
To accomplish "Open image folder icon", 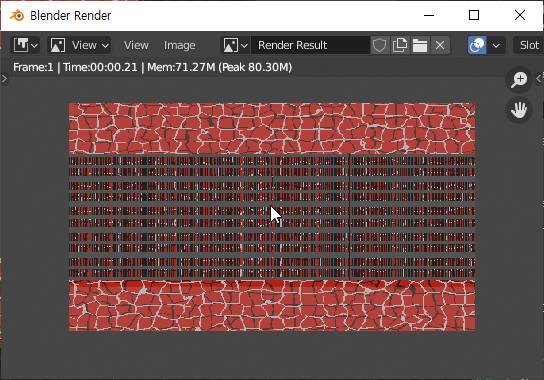I will [x=420, y=45].
